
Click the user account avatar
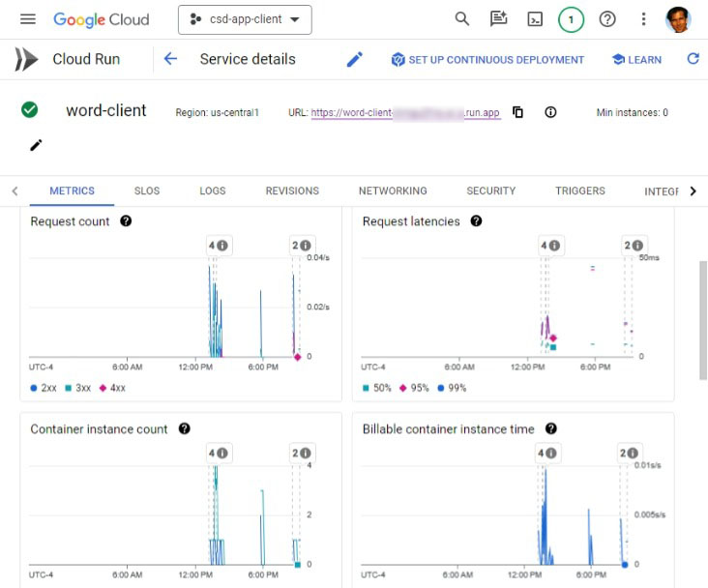(x=678, y=19)
